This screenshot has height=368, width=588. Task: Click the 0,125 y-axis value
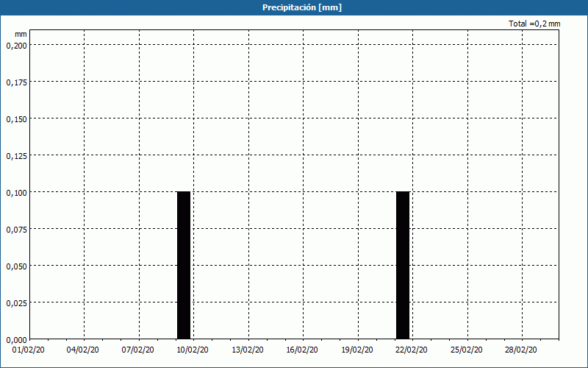[x=16, y=156]
